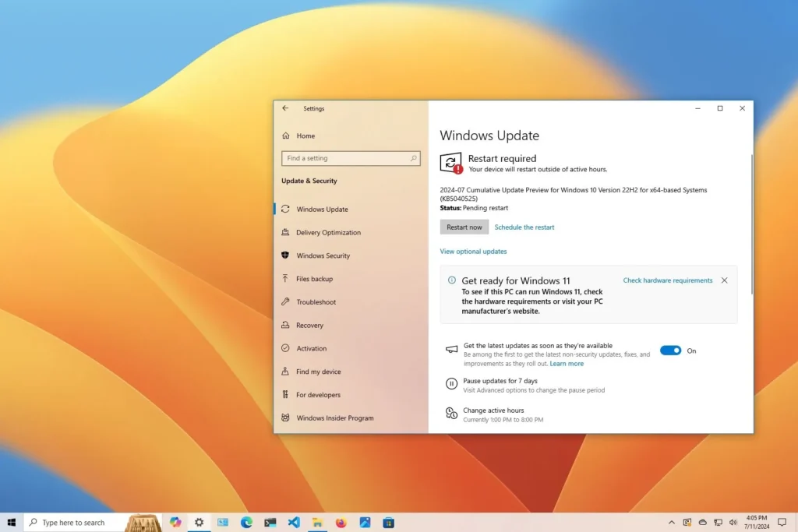Click the Settings gear on the taskbar
The width and height of the screenshot is (798, 532).
(199, 523)
